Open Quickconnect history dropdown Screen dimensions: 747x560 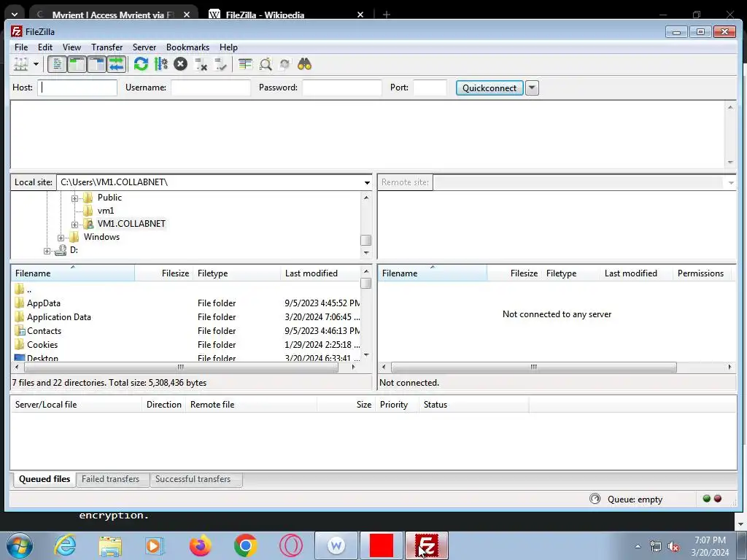[x=532, y=87]
